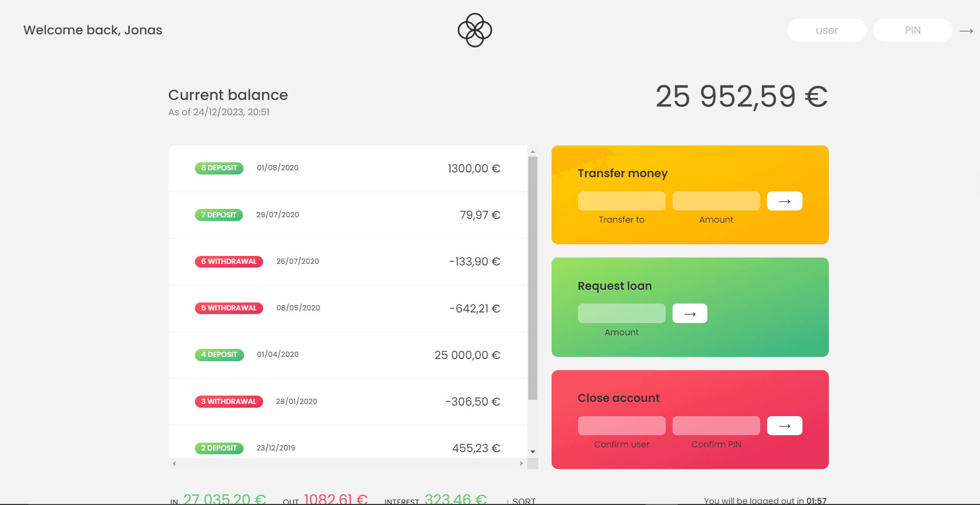Click the Transfer to field
The image size is (980, 505).
(621, 201)
